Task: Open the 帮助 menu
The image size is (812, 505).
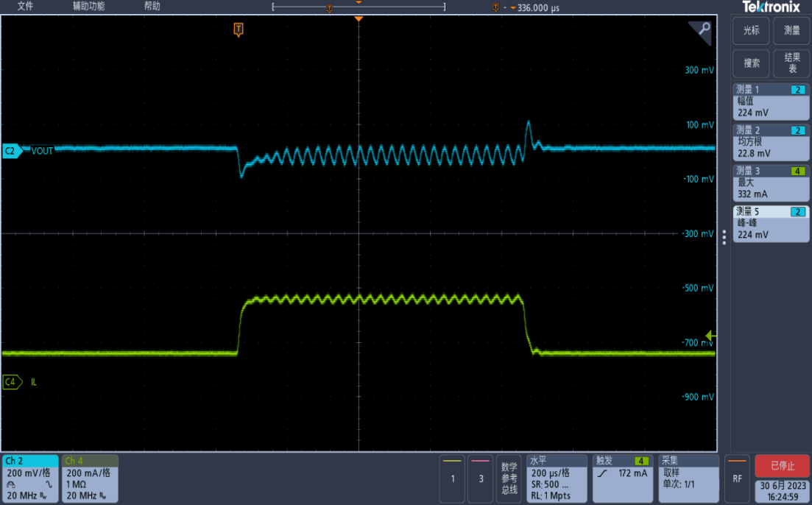Action: coord(152,6)
